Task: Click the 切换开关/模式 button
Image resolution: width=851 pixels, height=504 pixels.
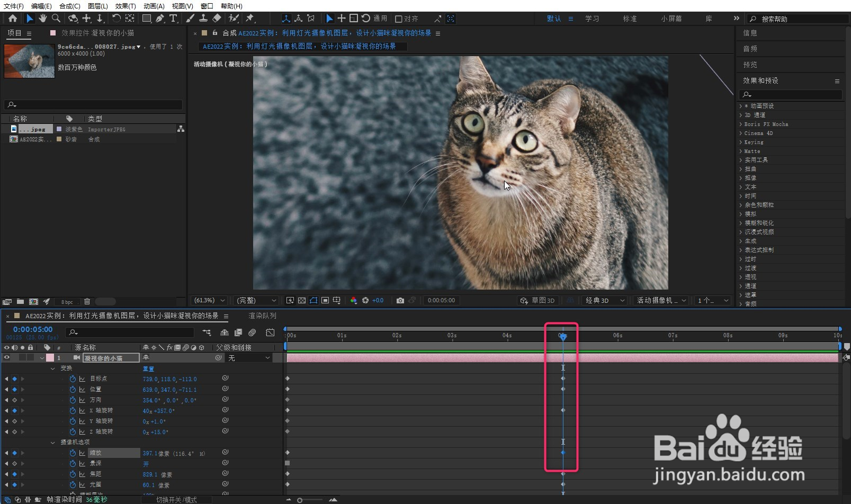Action: click(x=176, y=500)
